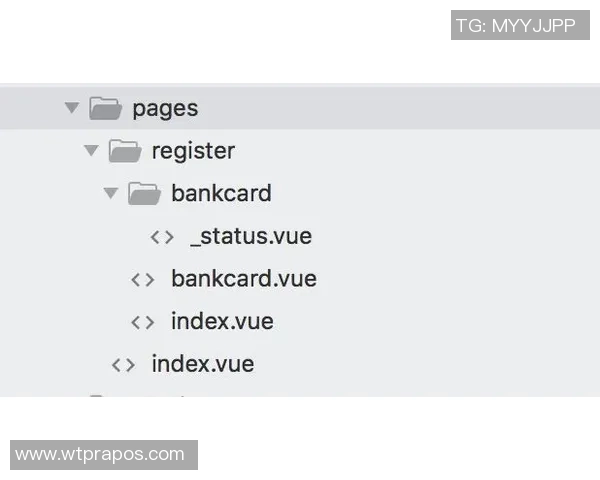Collapse the register folder arrow

tap(91, 151)
